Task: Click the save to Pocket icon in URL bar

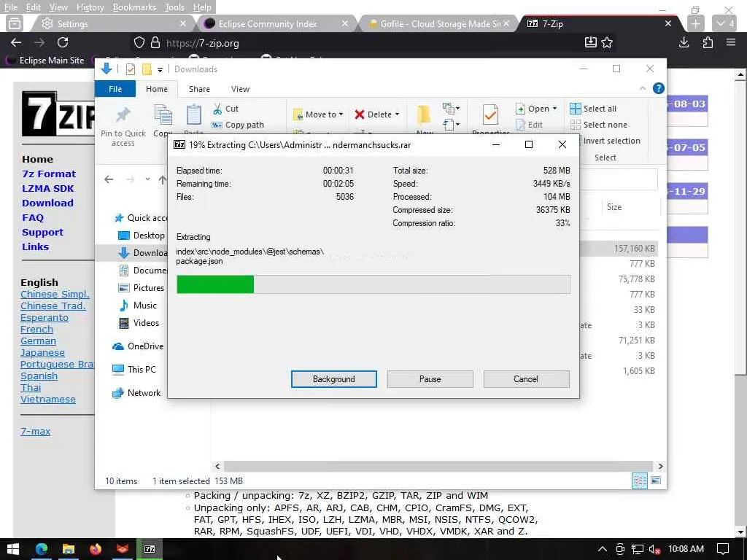Action: tap(590, 43)
